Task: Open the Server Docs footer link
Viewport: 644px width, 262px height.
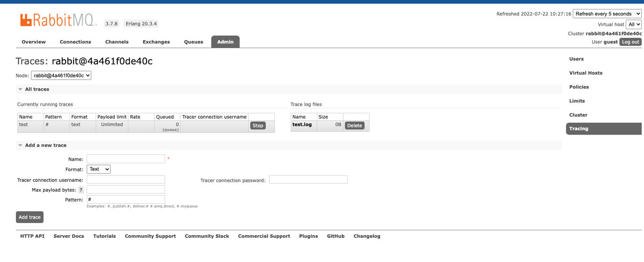Action: [x=69, y=236]
